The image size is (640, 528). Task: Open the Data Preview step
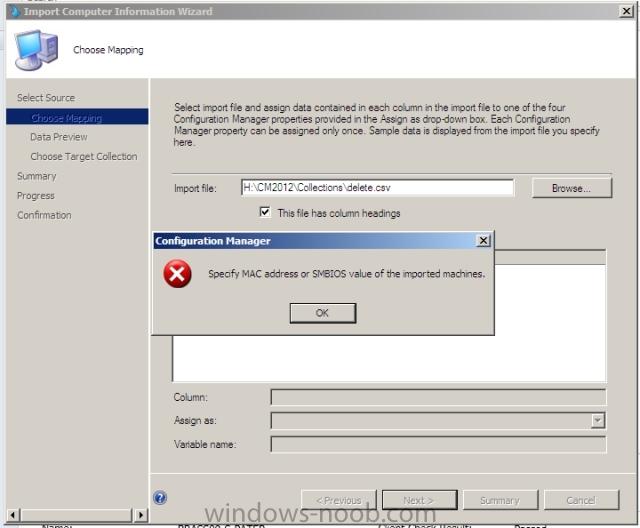point(58,137)
